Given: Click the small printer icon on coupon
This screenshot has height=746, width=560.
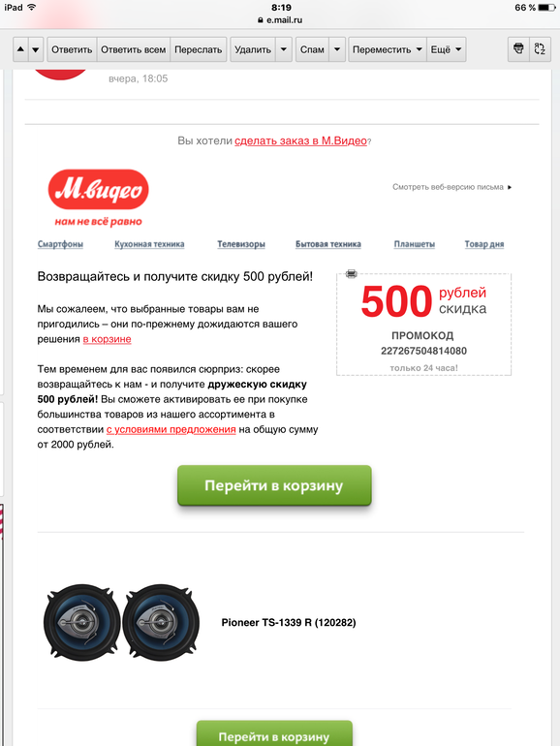Looking at the screenshot, I should pos(351,273).
